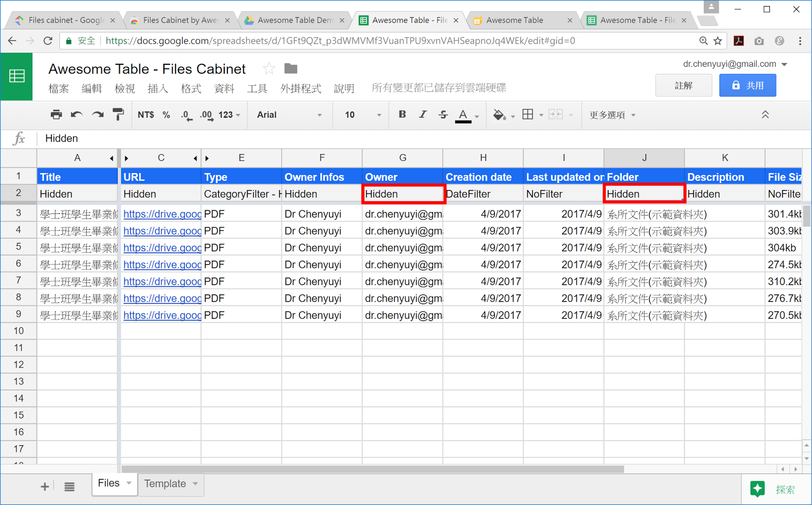
Task: Open the Drive link in row 3
Action: coord(162,214)
